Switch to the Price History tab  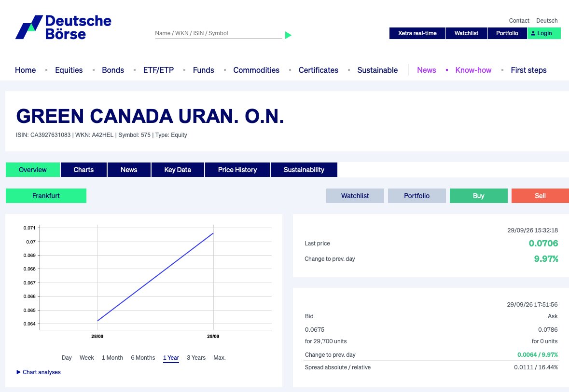tap(237, 170)
